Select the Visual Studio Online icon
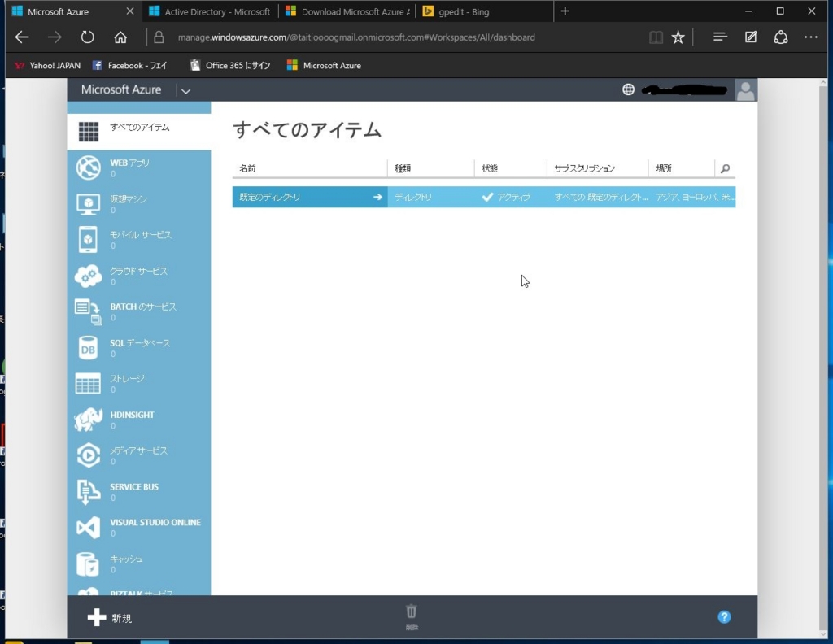This screenshot has width=833, height=644. point(88,527)
